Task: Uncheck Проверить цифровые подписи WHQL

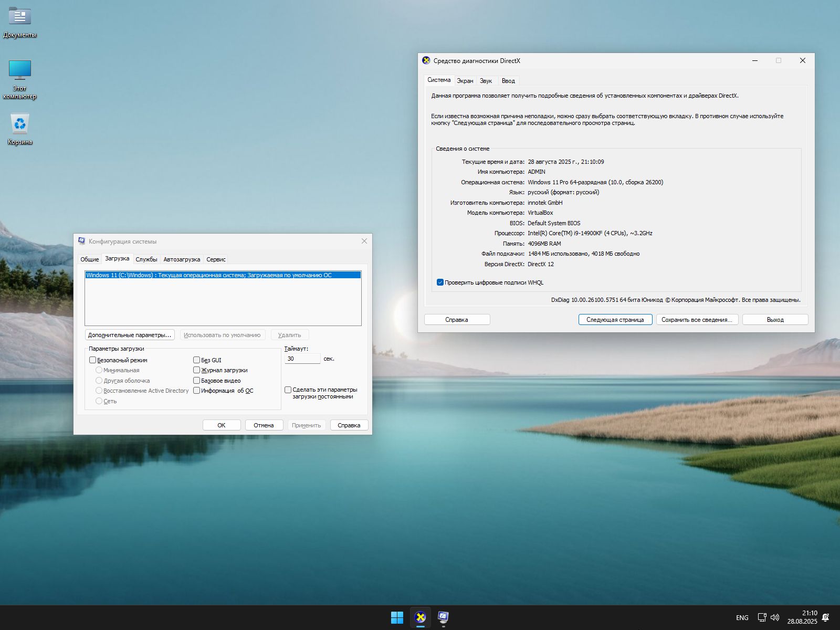Action: pos(440,282)
